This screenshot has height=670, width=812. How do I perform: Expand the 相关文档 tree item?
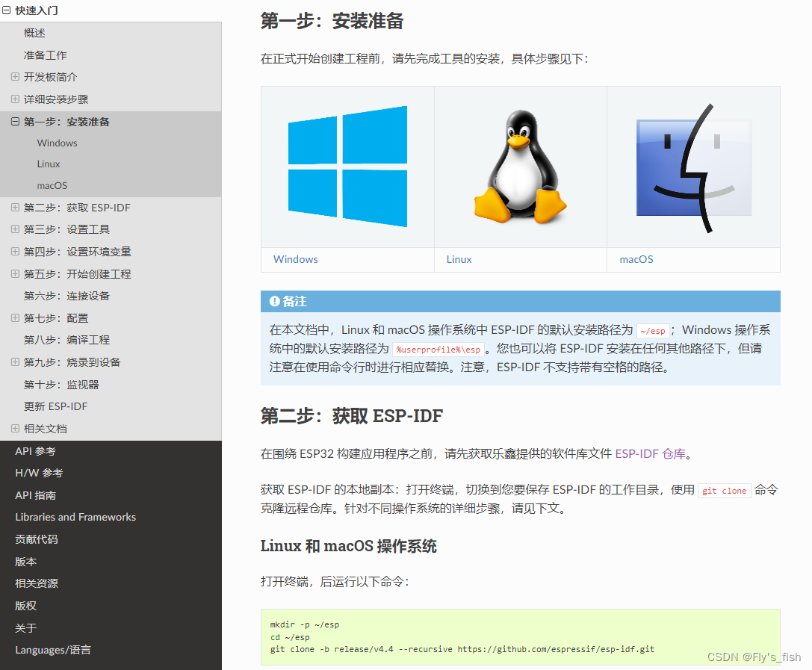[x=15, y=428]
